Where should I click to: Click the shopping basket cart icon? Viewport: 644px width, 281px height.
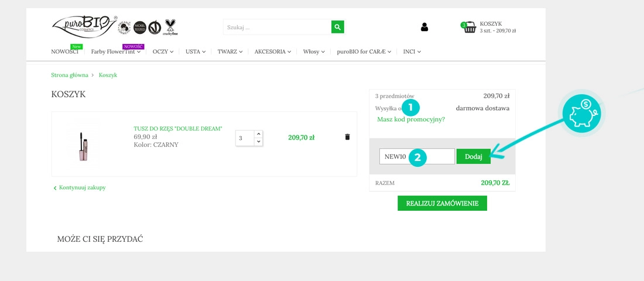click(470, 27)
